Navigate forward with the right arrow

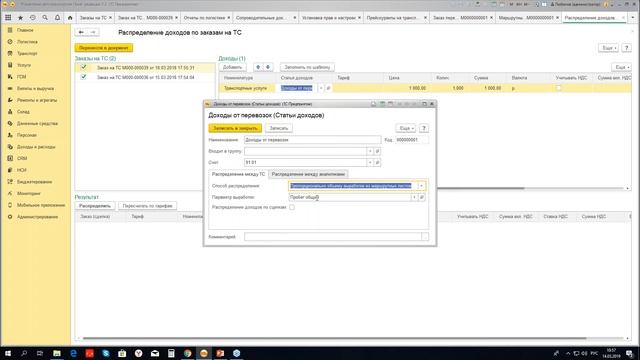[93, 32]
